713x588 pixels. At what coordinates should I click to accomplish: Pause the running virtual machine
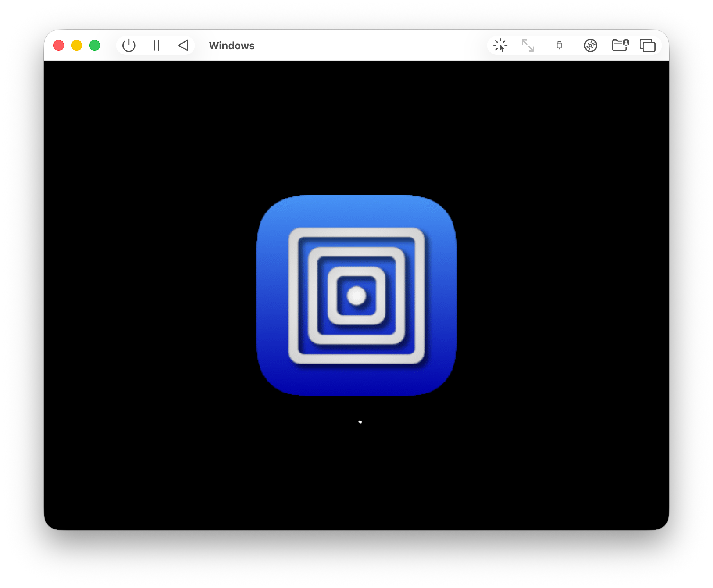pyautogui.click(x=156, y=45)
